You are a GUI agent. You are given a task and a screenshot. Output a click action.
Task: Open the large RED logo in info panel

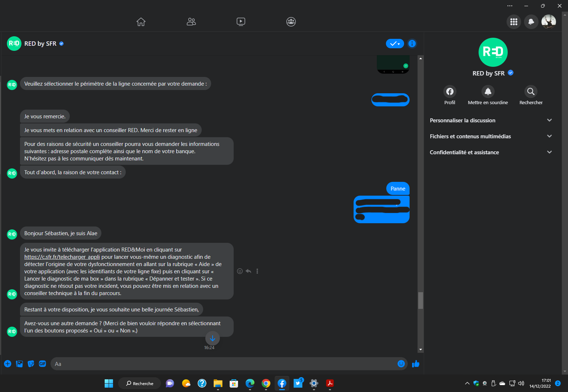coord(493,52)
